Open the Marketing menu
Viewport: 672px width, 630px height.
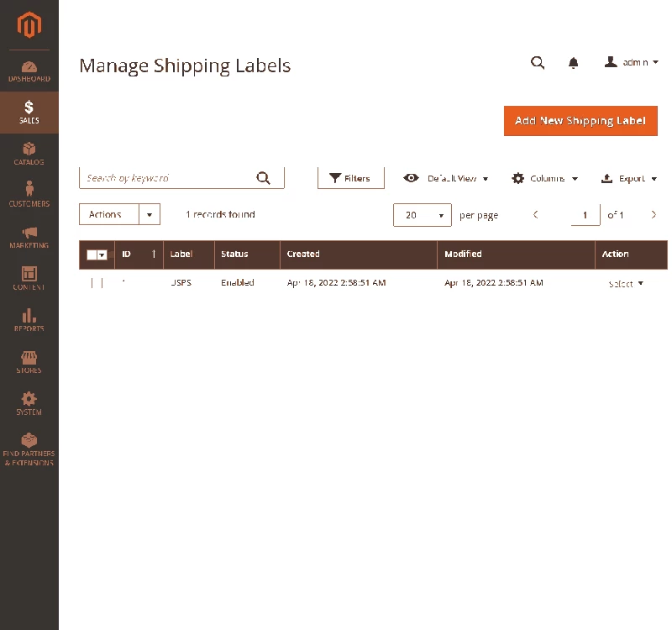click(29, 237)
